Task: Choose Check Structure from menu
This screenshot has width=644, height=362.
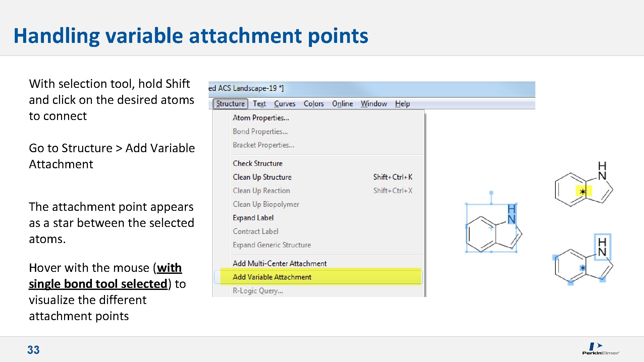Action: coord(258,163)
